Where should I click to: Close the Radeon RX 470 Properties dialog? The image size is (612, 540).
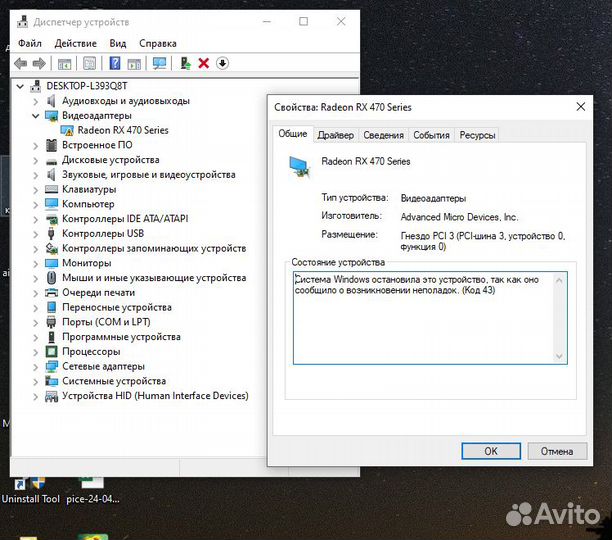[580, 107]
